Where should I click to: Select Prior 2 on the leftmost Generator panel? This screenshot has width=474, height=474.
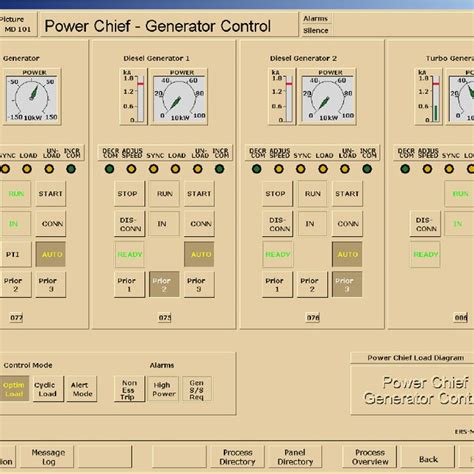click(15, 284)
